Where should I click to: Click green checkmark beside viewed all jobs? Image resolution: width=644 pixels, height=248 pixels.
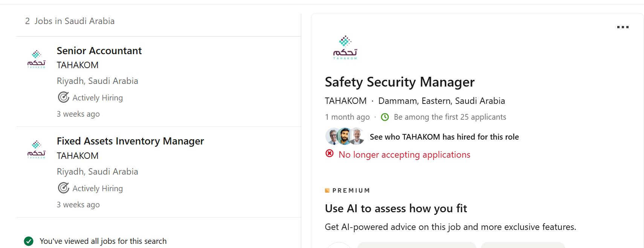click(x=29, y=241)
